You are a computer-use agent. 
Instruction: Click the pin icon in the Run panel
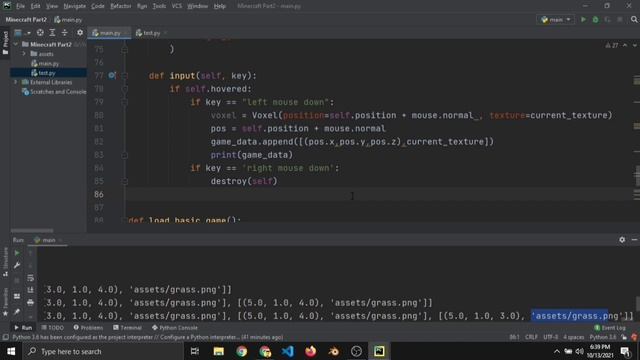(x=17, y=312)
